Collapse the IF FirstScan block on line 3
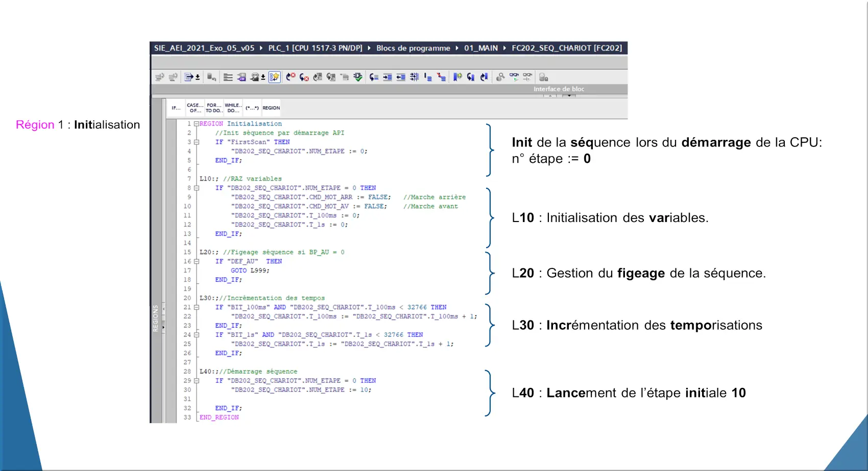 [196, 142]
